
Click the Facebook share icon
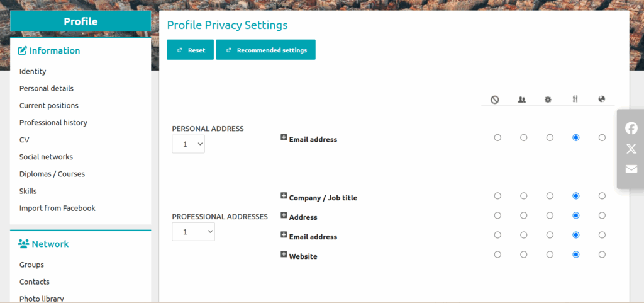pyautogui.click(x=631, y=129)
